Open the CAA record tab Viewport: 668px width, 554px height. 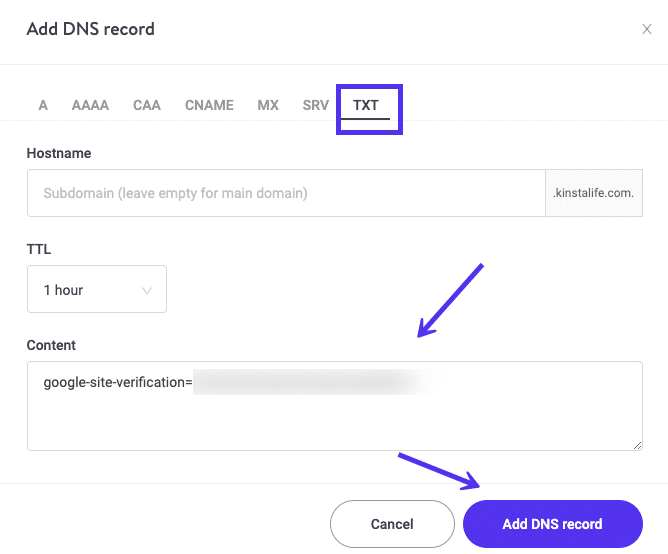pyautogui.click(x=147, y=105)
